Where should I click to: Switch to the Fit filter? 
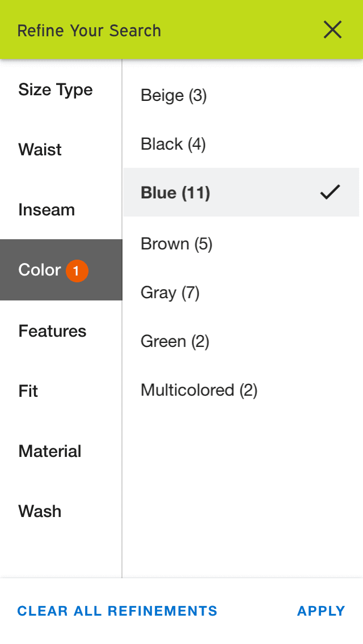point(28,391)
